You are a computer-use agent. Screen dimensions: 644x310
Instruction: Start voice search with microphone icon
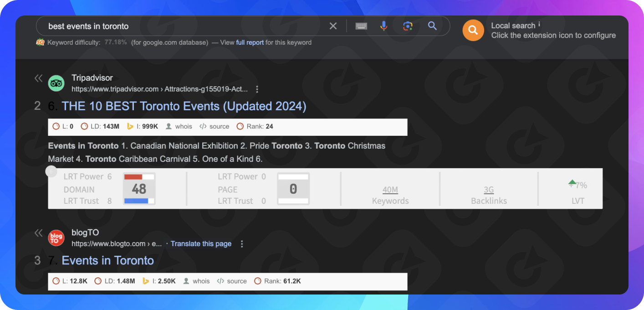pyautogui.click(x=383, y=26)
